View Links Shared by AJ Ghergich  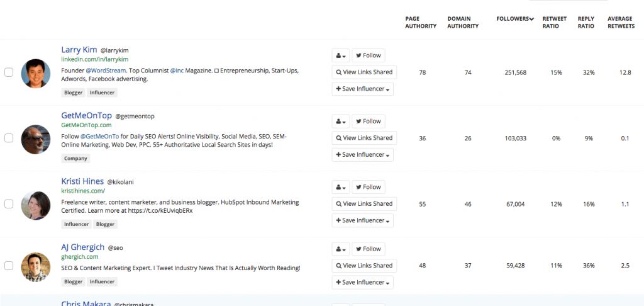pos(364,266)
